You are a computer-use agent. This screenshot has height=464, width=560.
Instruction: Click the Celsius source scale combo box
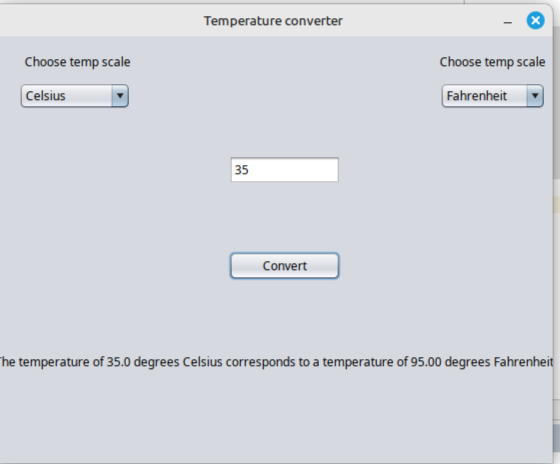pyautogui.click(x=75, y=96)
